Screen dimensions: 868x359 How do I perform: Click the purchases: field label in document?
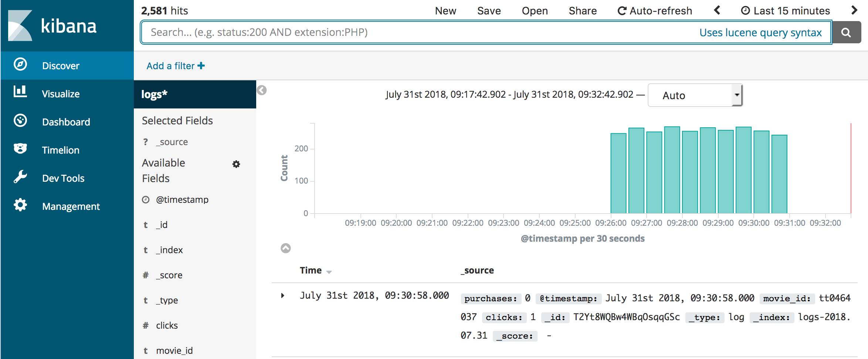click(x=491, y=299)
